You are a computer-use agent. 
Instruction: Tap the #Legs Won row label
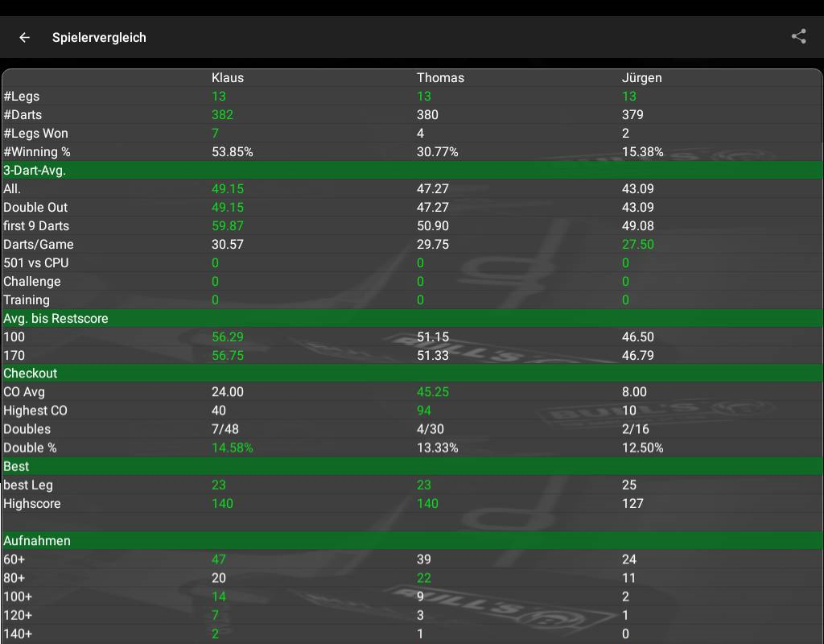[x=35, y=134]
